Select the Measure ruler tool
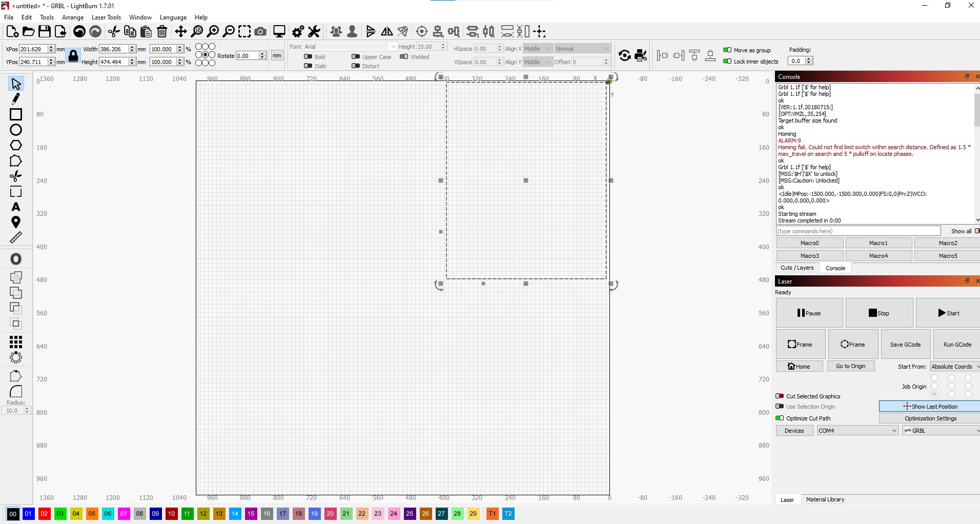980x524 pixels. [16, 237]
